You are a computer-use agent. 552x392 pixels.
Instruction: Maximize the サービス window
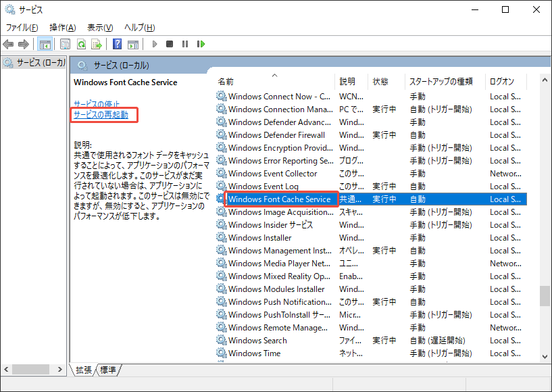point(505,9)
